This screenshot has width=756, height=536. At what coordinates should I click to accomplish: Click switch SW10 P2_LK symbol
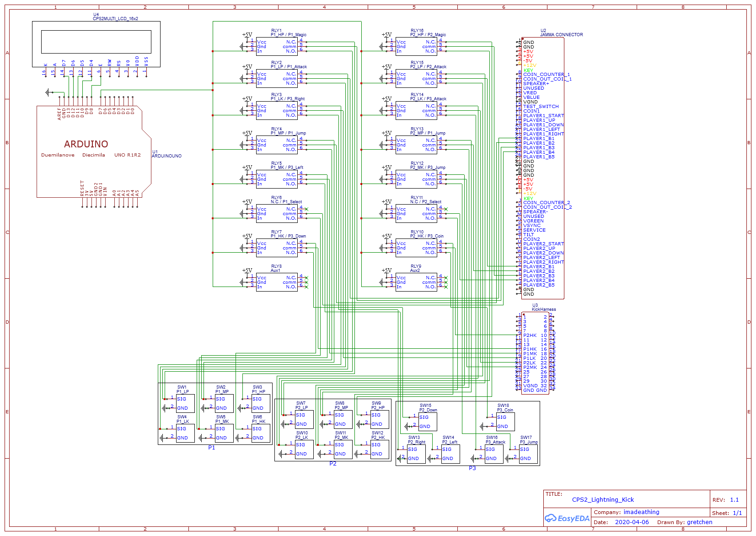[x=304, y=449]
